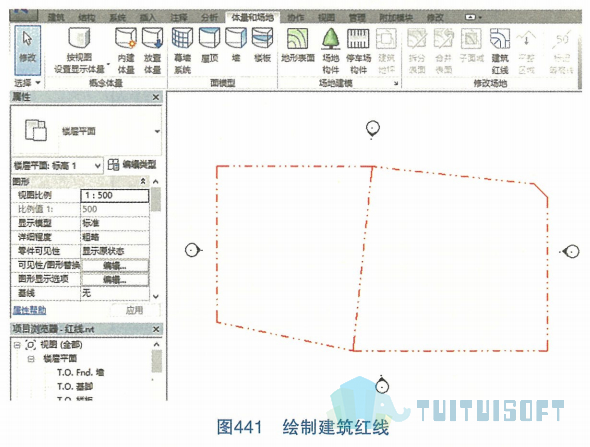The image size is (590, 447).
Task: Switch to the 体量和场地 ribbon tab
Action: point(252,17)
